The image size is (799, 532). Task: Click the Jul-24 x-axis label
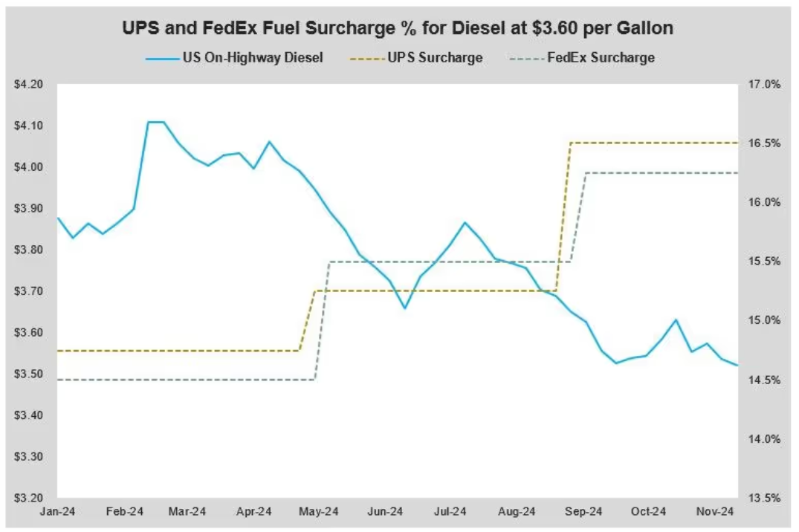click(451, 512)
